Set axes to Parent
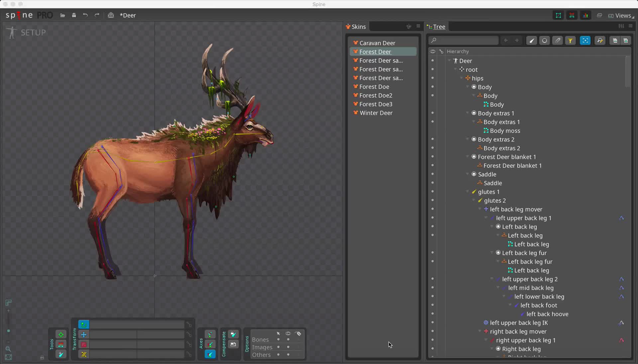The height and width of the screenshot is (364, 638). click(210, 344)
